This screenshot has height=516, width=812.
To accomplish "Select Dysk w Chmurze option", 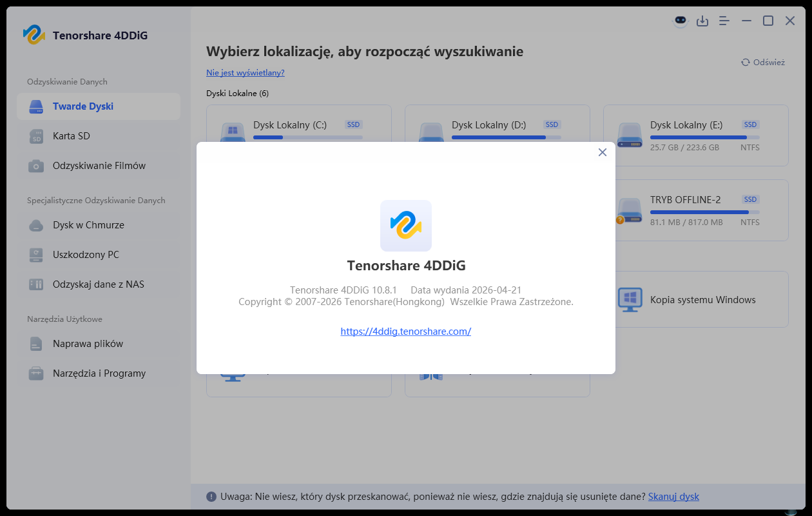I will point(99,225).
